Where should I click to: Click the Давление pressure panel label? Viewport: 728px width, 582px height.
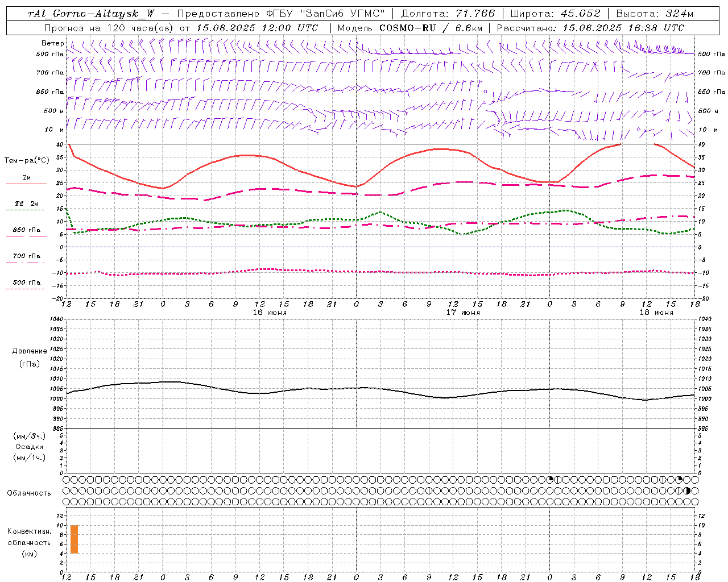[30, 351]
